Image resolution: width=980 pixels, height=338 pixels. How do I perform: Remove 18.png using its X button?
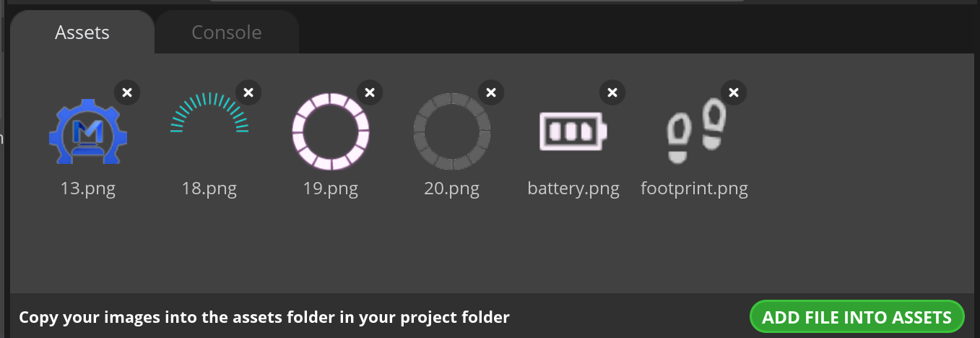tap(248, 92)
